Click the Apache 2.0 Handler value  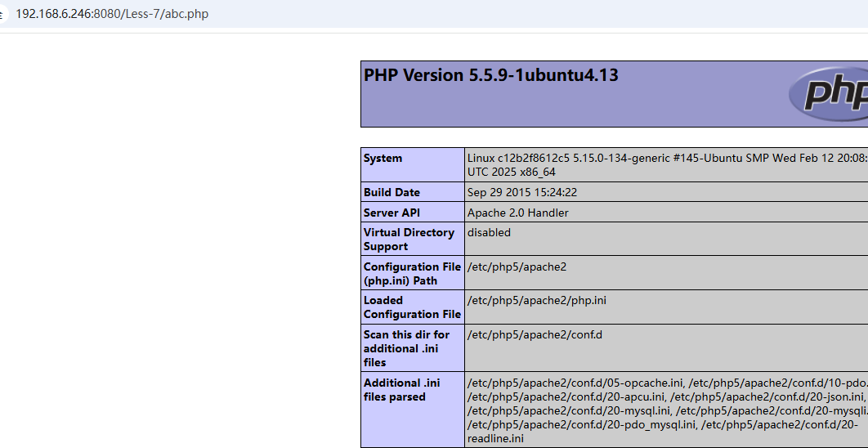(517, 213)
